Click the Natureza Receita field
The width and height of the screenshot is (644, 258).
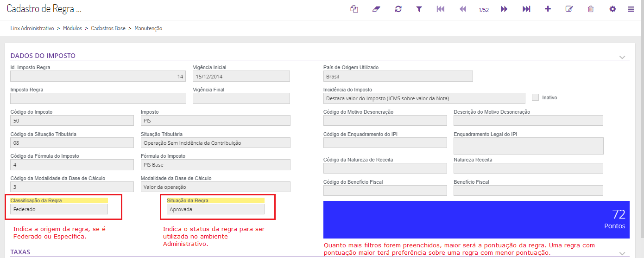(528, 168)
